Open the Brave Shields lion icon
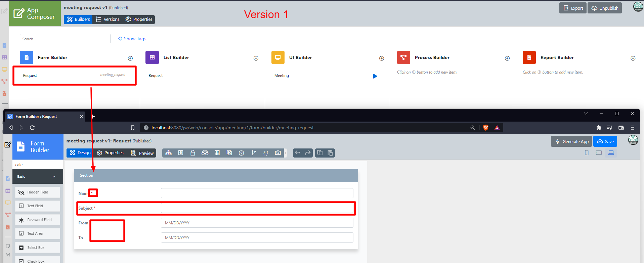Image resolution: width=644 pixels, height=263 pixels. pos(485,128)
